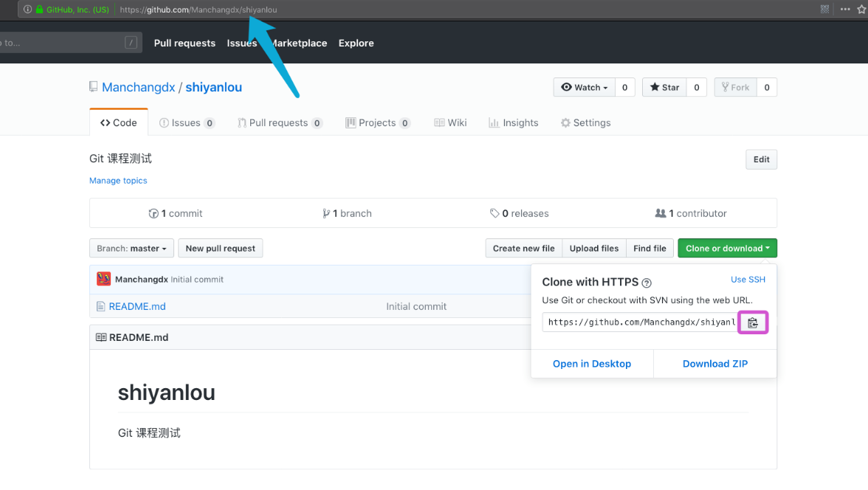Open the repository Pull requests tab
Image resolution: width=868 pixels, height=490 pixels.
tap(280, 123)
